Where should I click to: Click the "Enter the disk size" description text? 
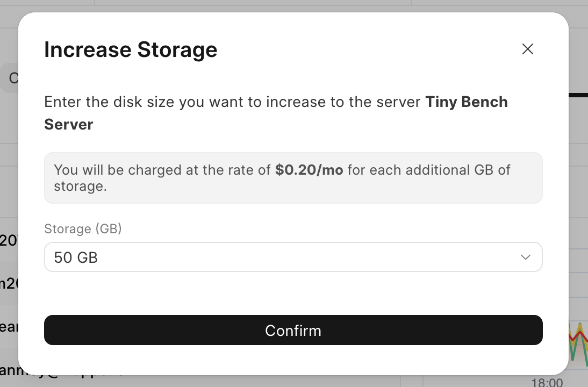point(161,102)
